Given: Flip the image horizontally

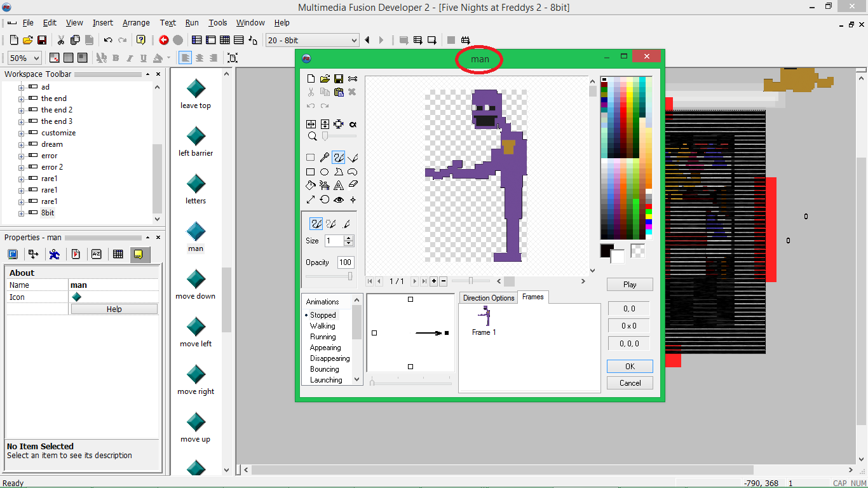Looking at the screenshot, I should [311, 124].
